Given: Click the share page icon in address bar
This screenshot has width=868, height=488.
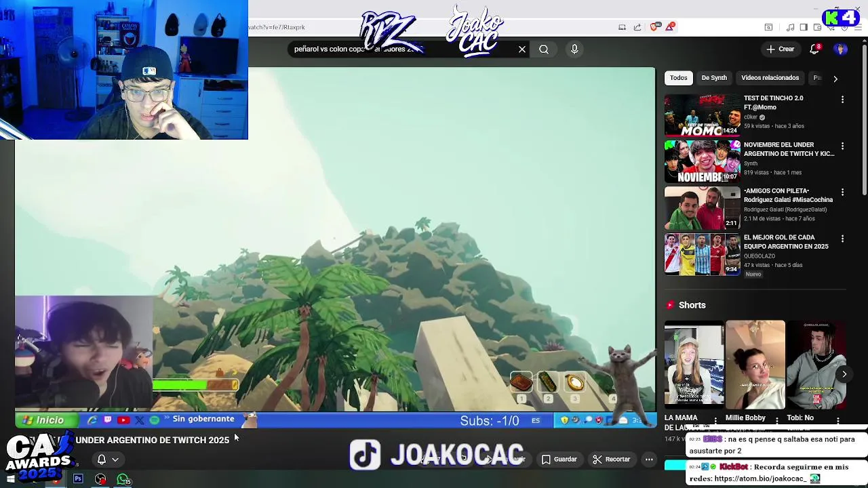Looking at the screenshot, I should click(637, 27).
